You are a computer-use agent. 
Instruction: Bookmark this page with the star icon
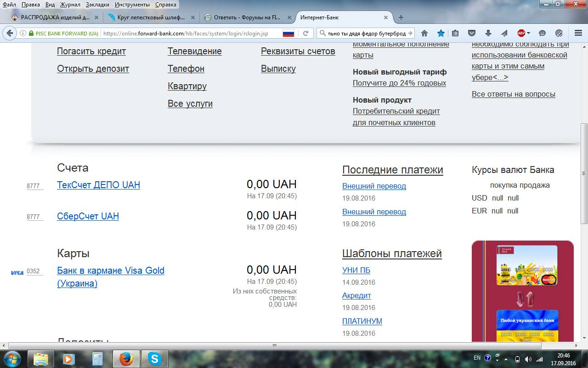pos(441,33)
